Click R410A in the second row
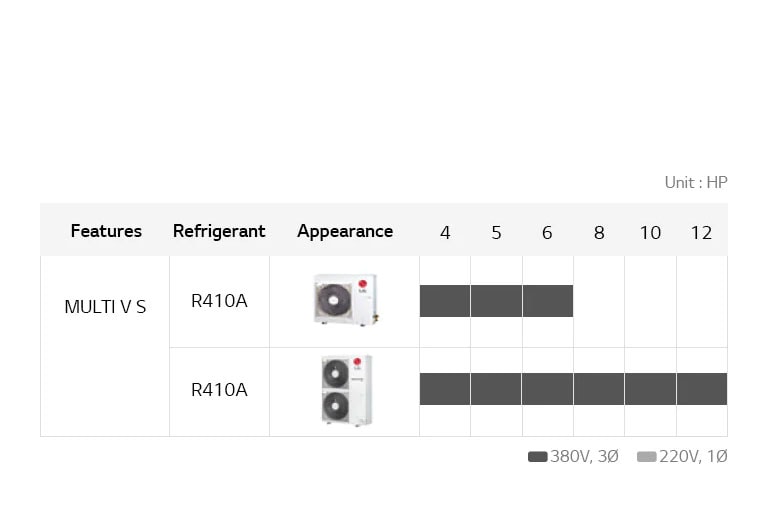 219,390
